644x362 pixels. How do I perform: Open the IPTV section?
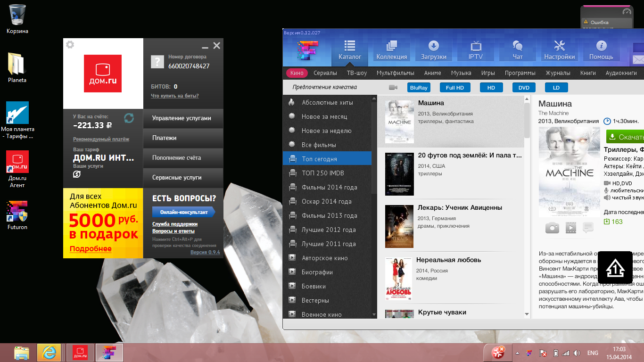point(476,50)
